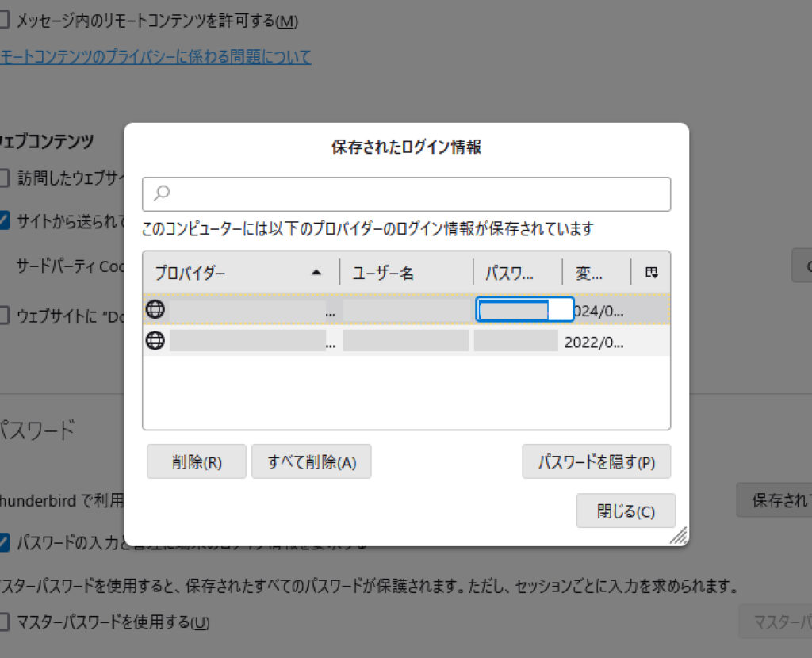
Task: Click the すべて削除(A) button
Action: [311, 462]
